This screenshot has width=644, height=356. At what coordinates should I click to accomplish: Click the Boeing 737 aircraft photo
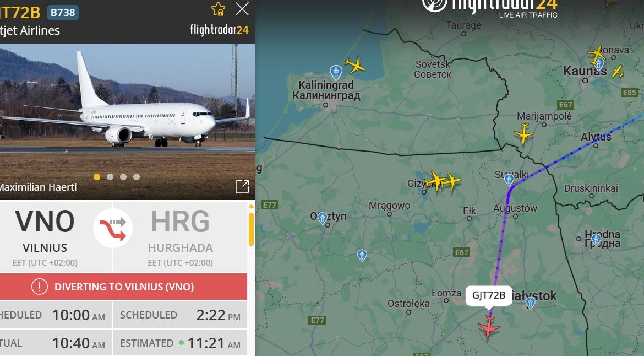point(128,112)
